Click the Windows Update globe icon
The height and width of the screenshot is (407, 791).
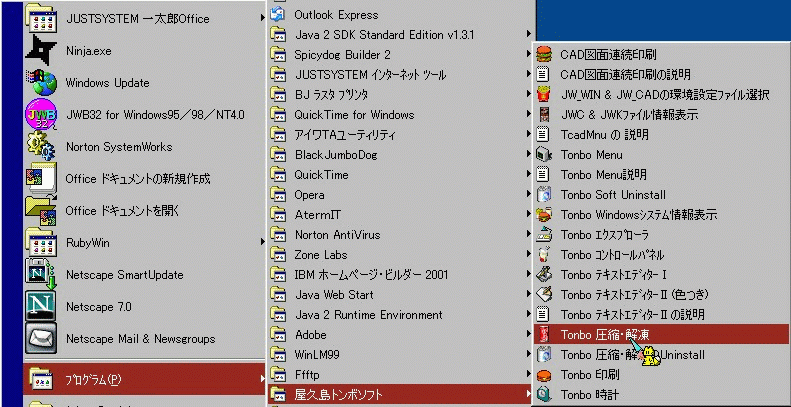40,83
